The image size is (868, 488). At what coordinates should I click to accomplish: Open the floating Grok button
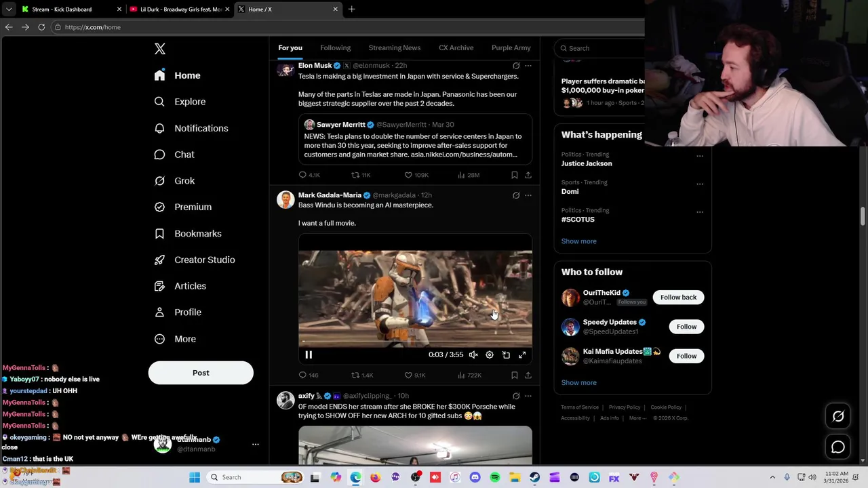tap(838, 417)
